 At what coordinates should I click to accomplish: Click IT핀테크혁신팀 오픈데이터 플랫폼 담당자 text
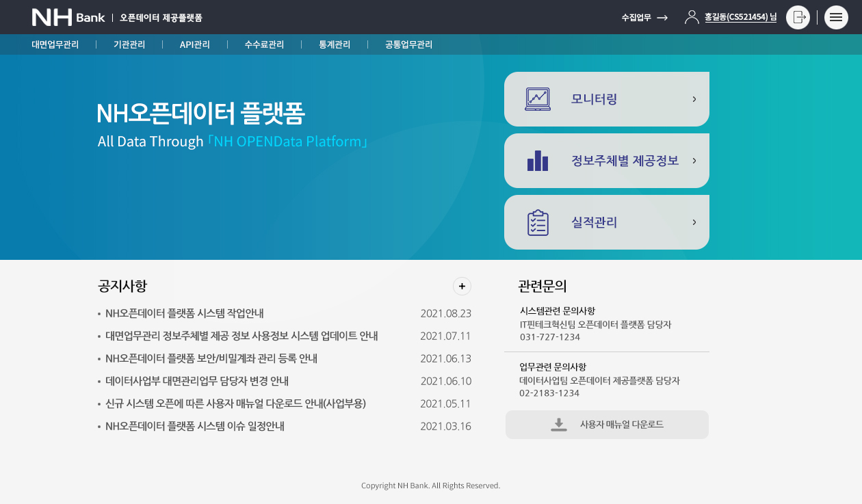(596, 325)
